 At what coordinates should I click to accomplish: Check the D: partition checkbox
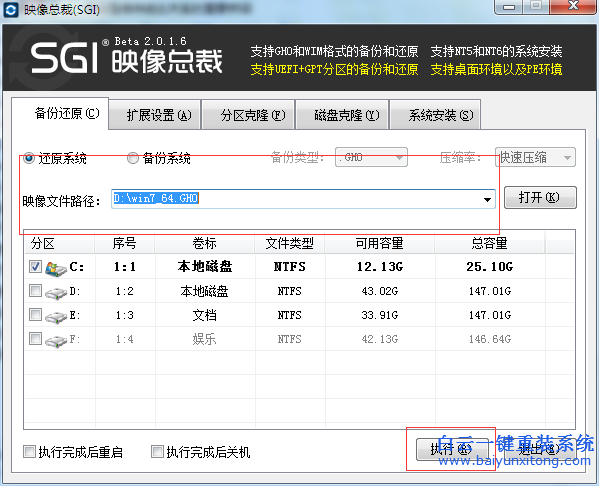[36, 291]
